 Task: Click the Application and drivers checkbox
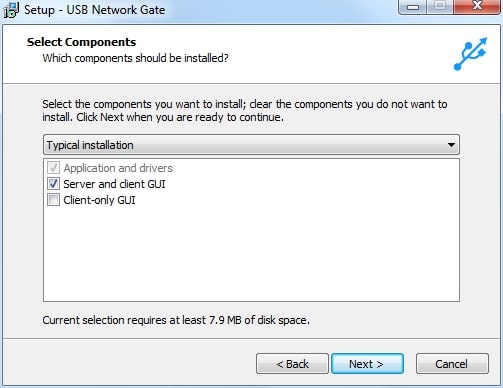[x=53, y=168]
